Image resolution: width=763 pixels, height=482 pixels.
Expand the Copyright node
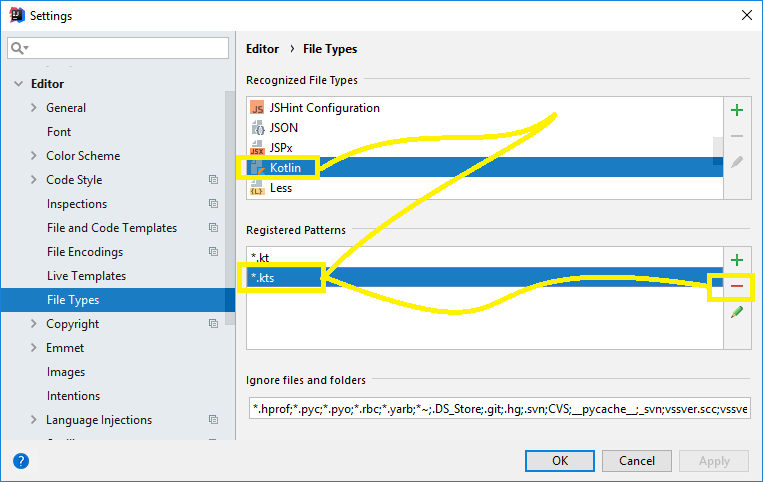point(34,323)
